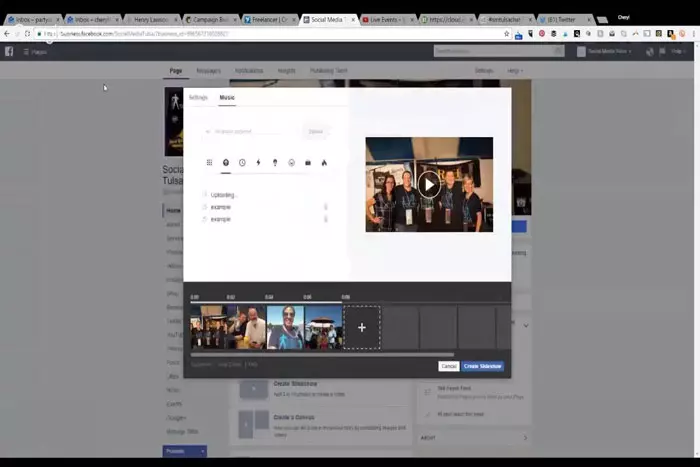
Task: Click the browser address bar
Action: pyautogui.click(x=268, y=33)
